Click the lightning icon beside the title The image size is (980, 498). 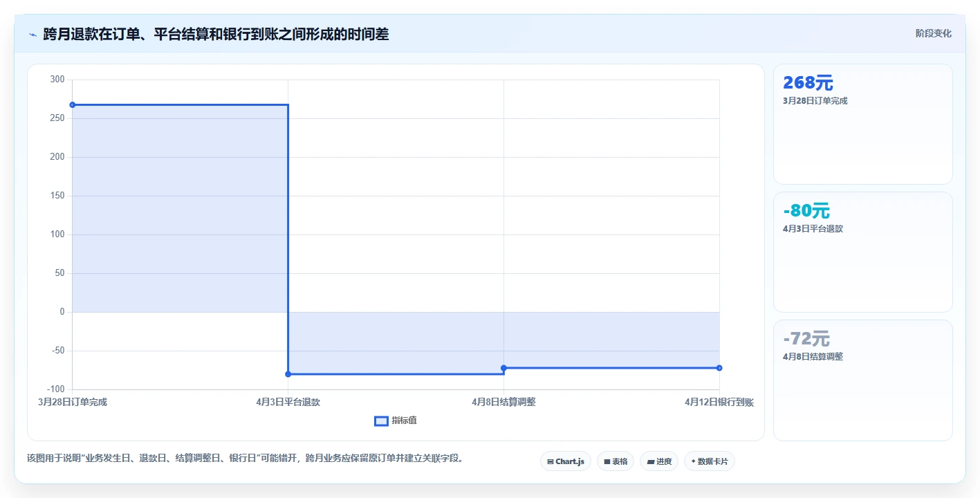tap(33, 34)
